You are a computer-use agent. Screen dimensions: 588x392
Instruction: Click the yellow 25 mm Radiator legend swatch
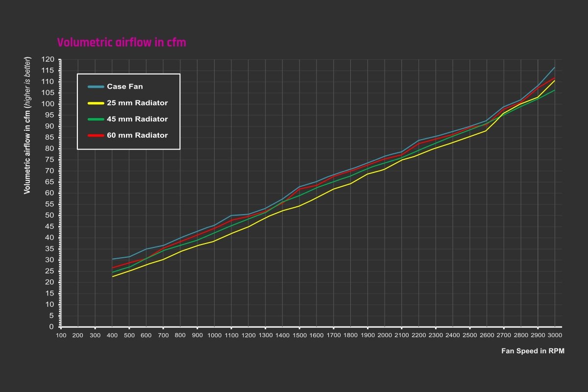tap(96, 103)
